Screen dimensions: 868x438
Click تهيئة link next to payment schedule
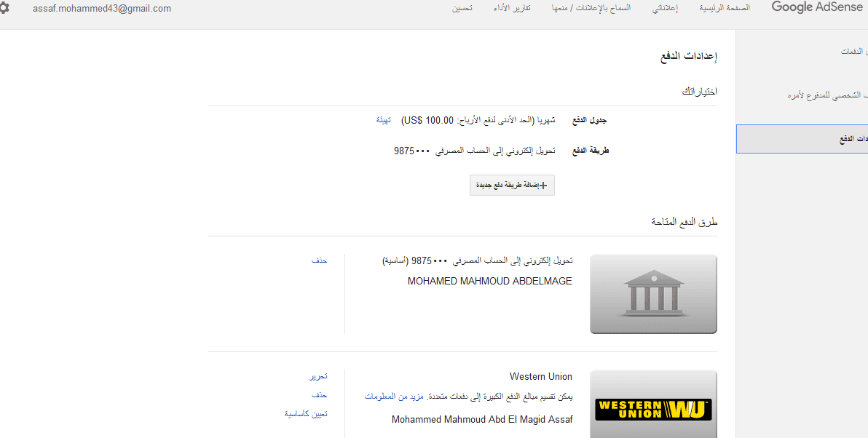click(384, 120)
